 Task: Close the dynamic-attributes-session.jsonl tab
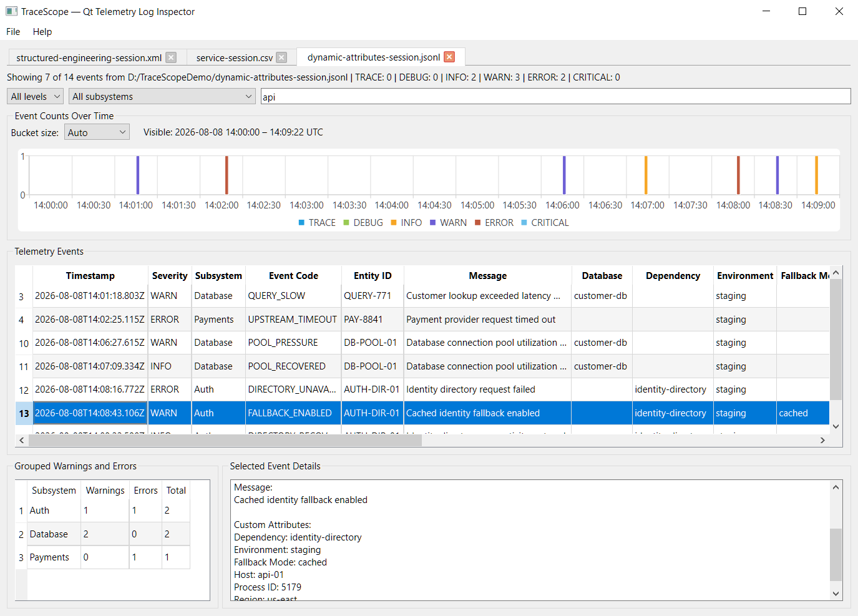(x=449, y=57)
